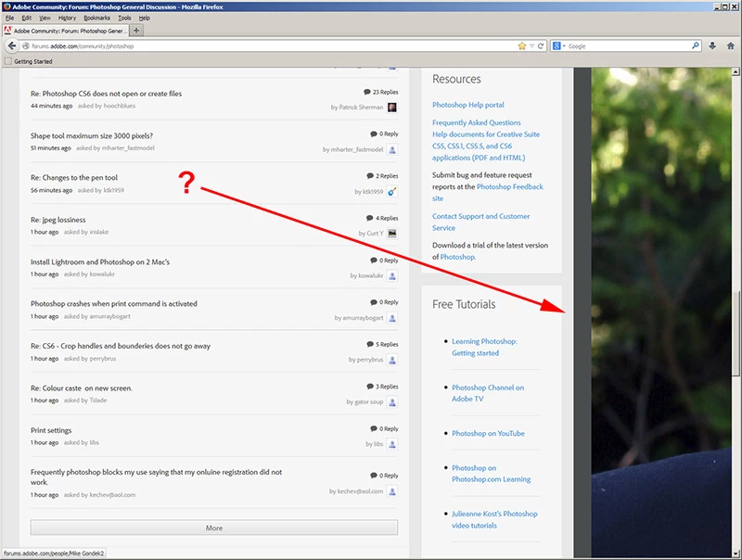The width and height of the screenshot is (742, 560).
Task: Open thread 'Print settings'
Action: pos(51,430)
